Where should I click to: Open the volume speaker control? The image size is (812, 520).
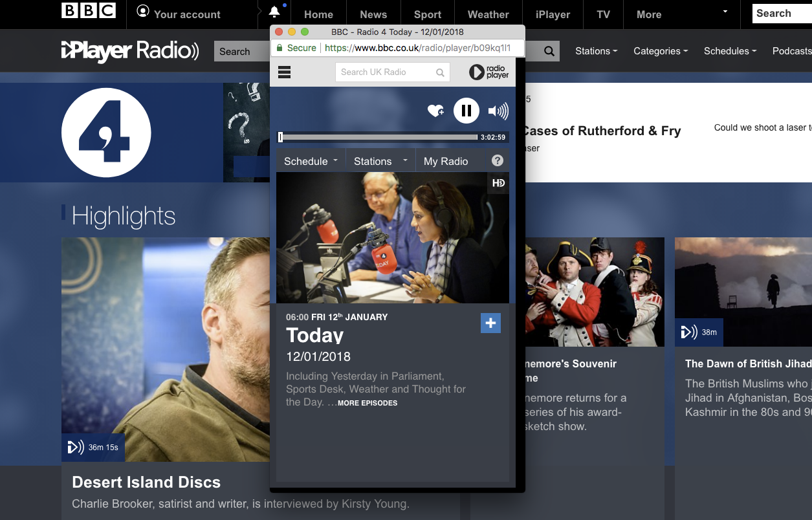[498, 111]
